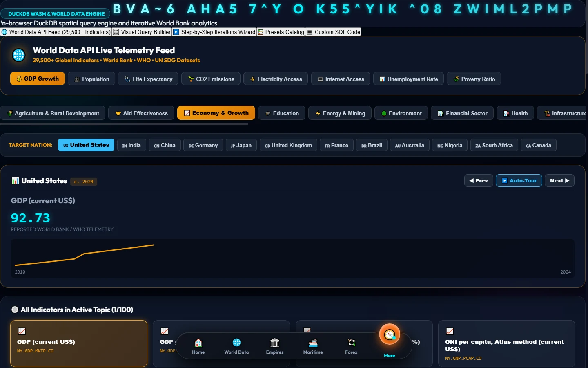Select the GDP Growth indicator chip
Screen dimensions: 588x368
tap(38, 79)
